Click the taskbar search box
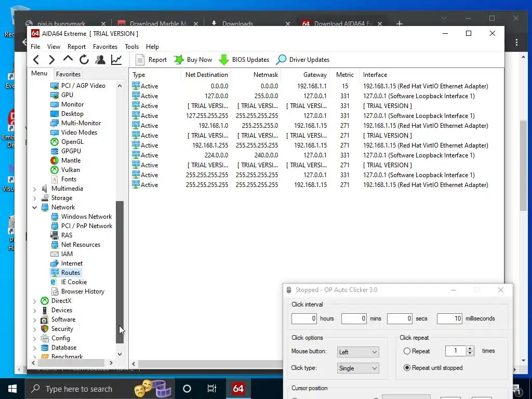532x399 pixels. point(100,389)
